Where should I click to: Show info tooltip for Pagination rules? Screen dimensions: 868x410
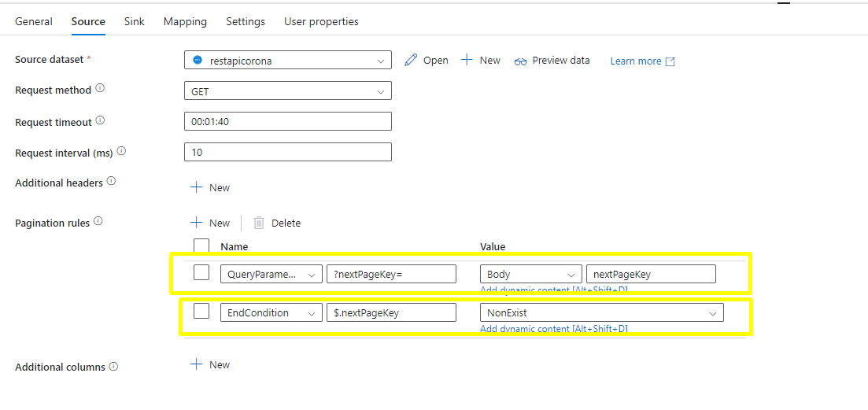coord(98,221)
